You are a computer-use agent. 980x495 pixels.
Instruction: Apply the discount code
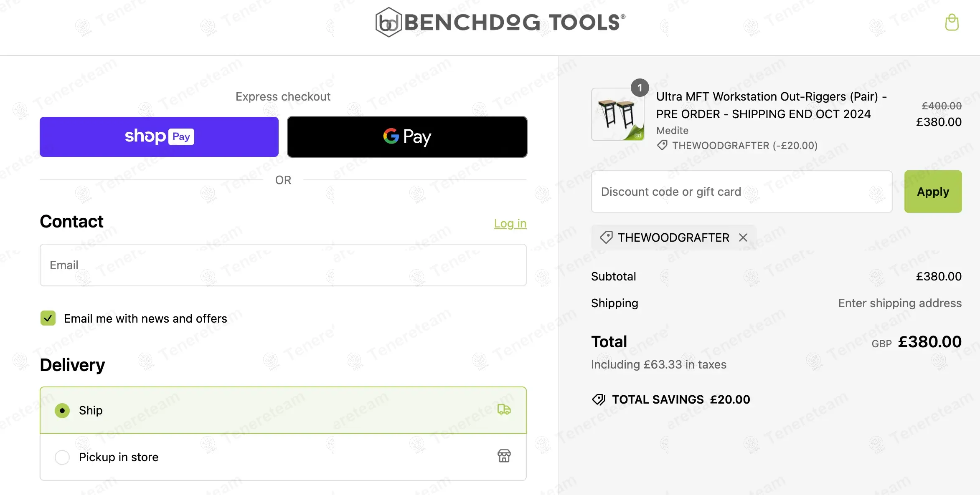tap(933, 192)
